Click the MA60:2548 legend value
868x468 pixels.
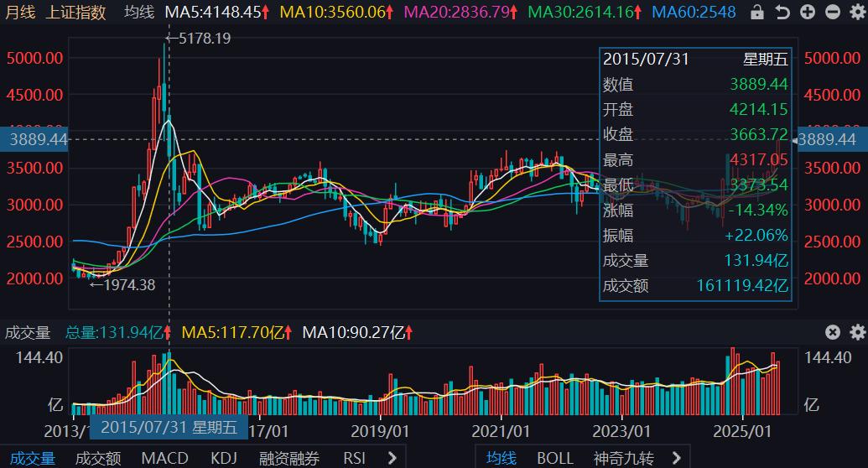[694, 13]
